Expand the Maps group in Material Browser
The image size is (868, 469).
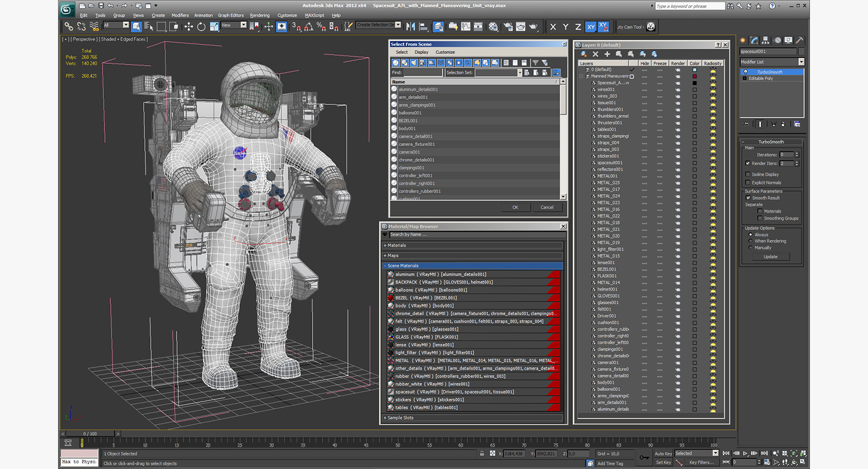(473, 256)
